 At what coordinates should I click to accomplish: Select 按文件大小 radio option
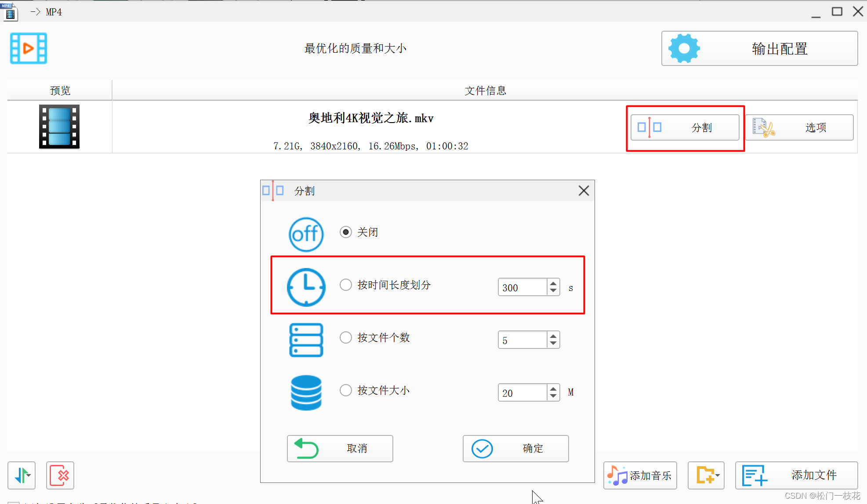click(346, 390)
